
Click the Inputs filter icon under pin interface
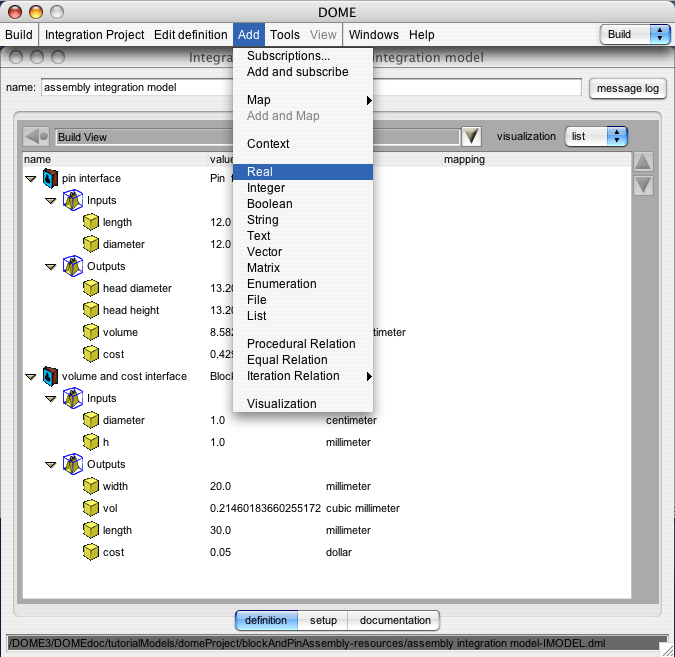73,200
